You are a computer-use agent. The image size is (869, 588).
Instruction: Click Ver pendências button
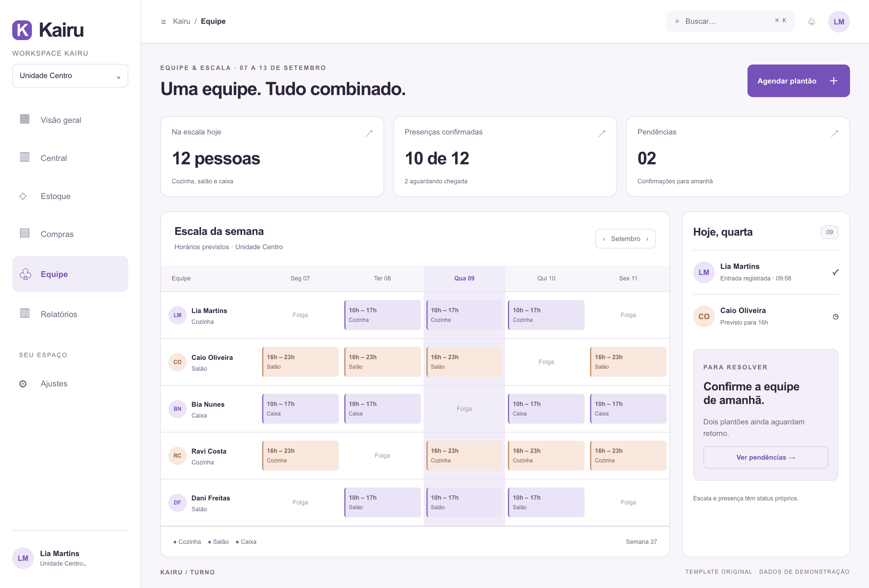coord(765,457)
